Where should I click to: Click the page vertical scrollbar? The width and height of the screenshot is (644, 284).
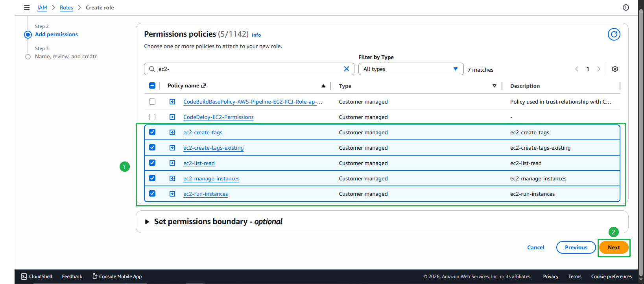[x=641, y=142]
